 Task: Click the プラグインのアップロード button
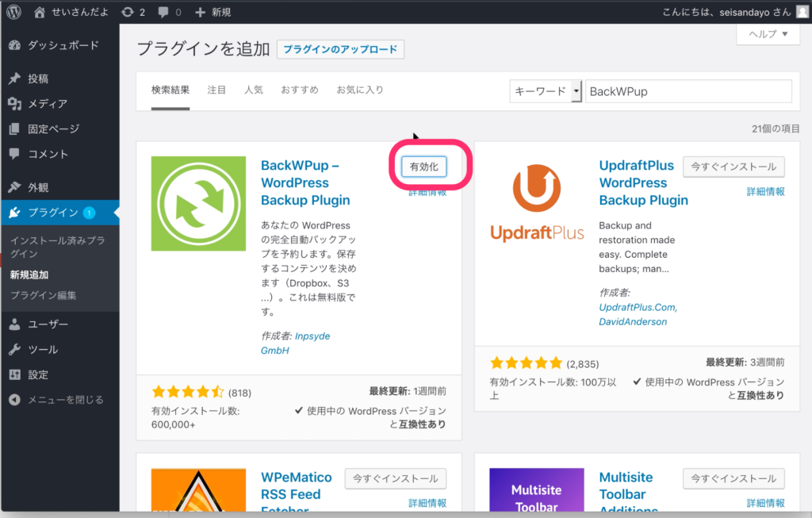[x=340, y=49]
